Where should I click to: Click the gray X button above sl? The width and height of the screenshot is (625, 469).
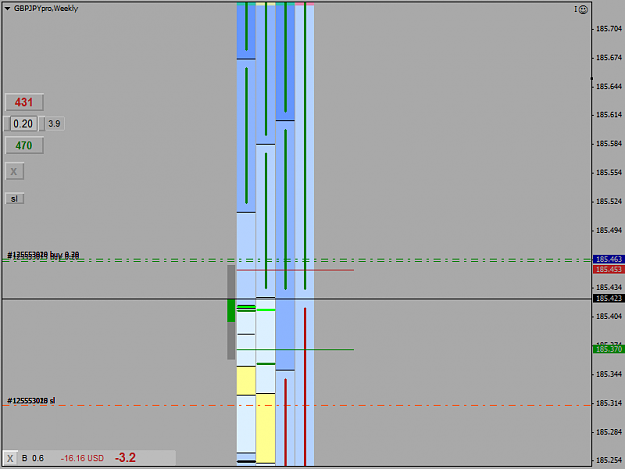pyautogui.click(x=14, y=171)
